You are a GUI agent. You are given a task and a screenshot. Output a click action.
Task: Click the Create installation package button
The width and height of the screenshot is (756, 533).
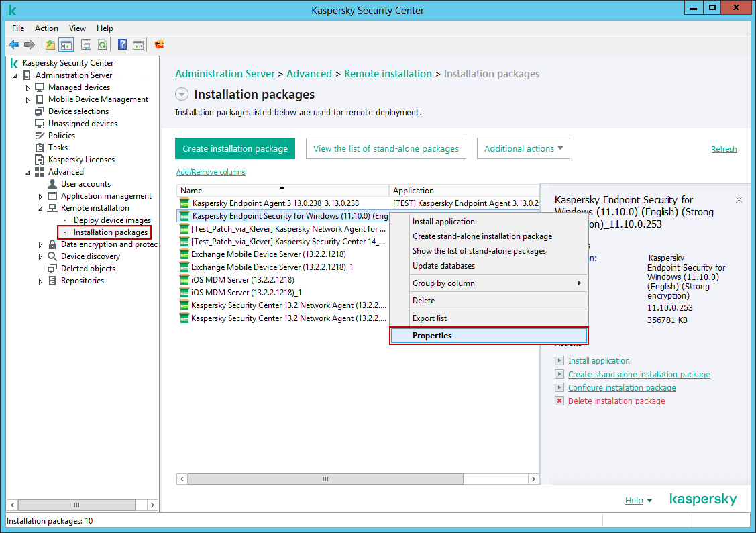click(235, 149)
